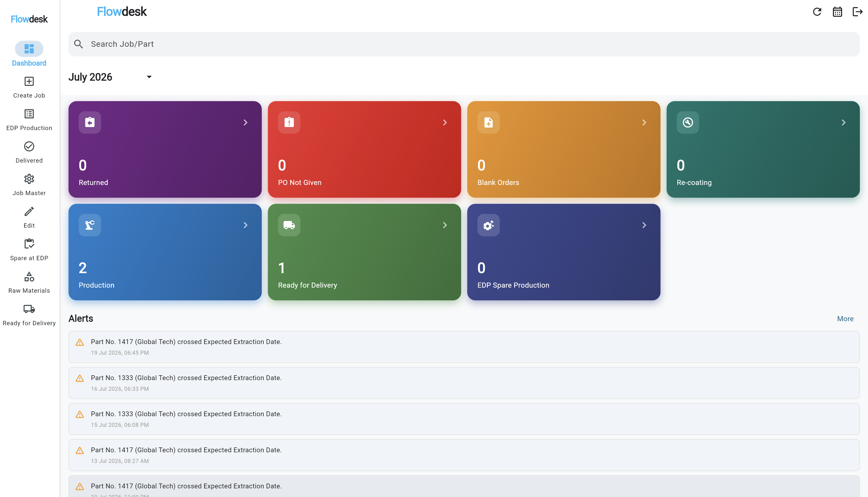
Task: Click the Production card's robot arm icon
Action: pyautogui.click(x=90, y=225)
